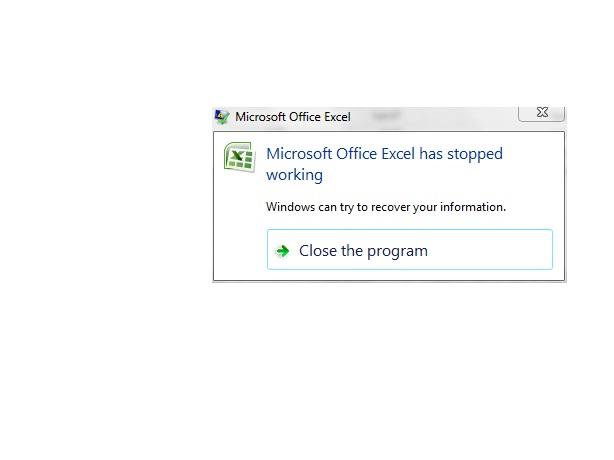The height and width of the screenshot is (460, 614).
Task: Click the green arrow next to Close the program
Action: 282,251
